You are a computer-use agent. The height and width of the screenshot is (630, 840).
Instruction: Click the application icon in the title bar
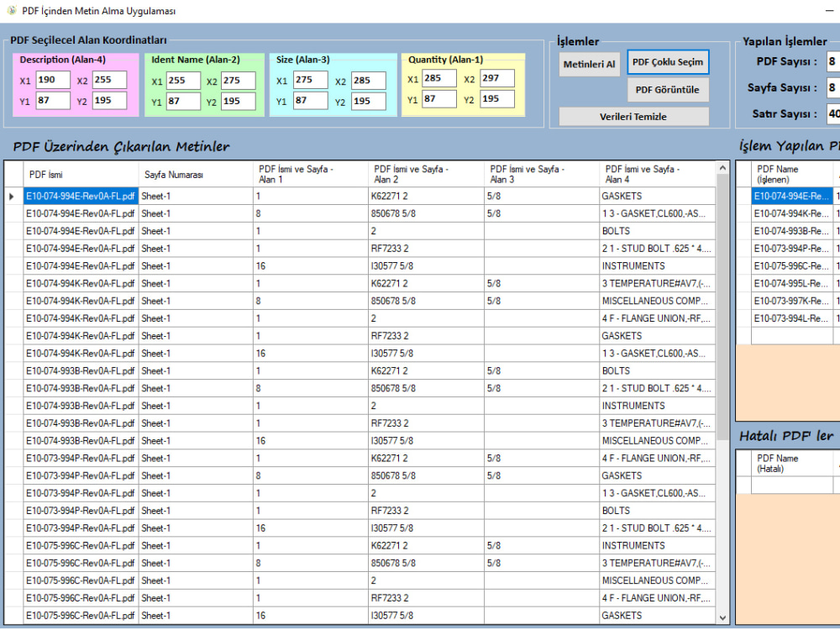pyautogui.click(x=10, y=10)
